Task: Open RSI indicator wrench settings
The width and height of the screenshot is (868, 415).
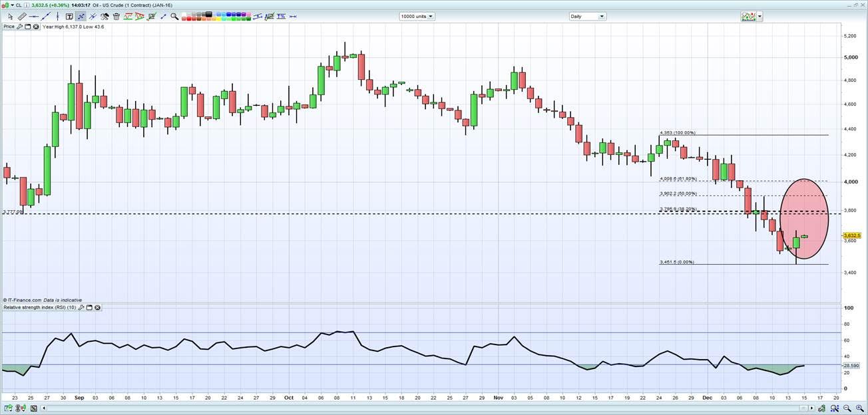Action: [x=82, y=307]
